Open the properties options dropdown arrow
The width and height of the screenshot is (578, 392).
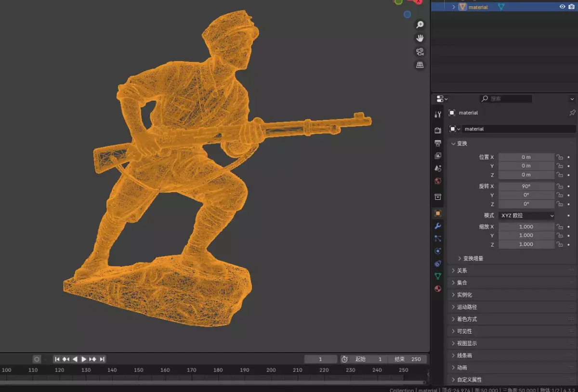pos(572,99)
